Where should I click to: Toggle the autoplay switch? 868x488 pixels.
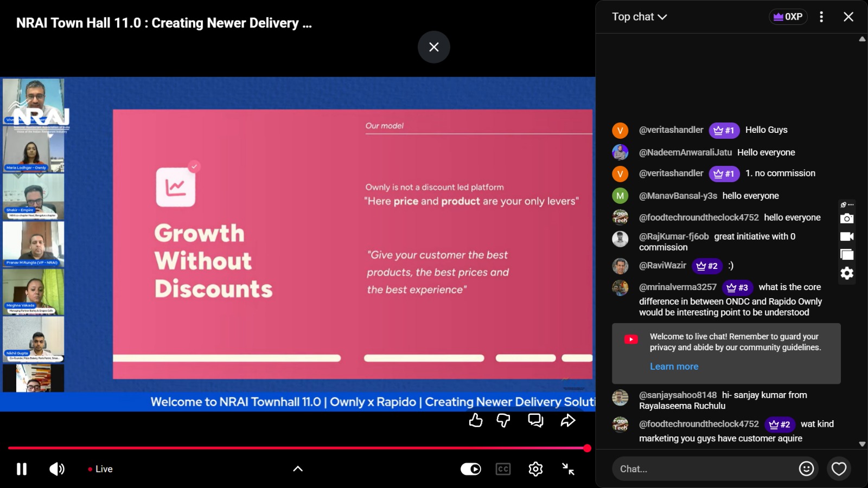pos(470,469)
